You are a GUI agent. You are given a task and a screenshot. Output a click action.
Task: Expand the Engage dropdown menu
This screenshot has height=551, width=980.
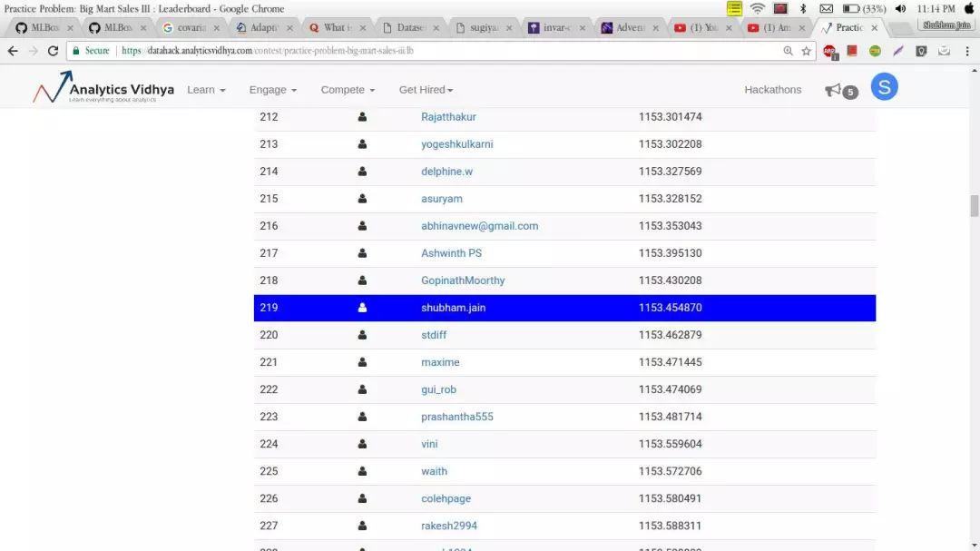273,90
